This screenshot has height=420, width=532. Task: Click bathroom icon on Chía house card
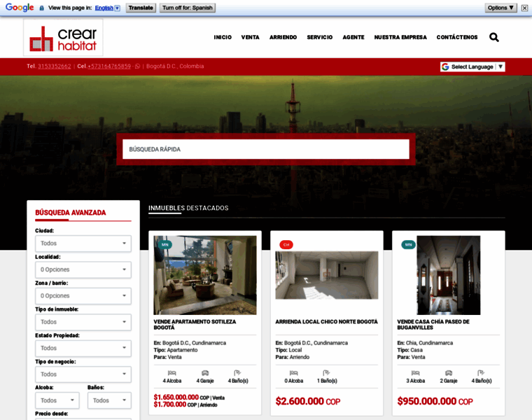coord(481,373)
